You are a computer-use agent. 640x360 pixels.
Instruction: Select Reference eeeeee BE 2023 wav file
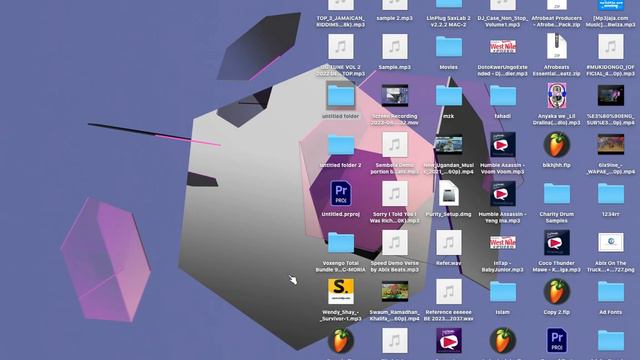tap(449, 292)
